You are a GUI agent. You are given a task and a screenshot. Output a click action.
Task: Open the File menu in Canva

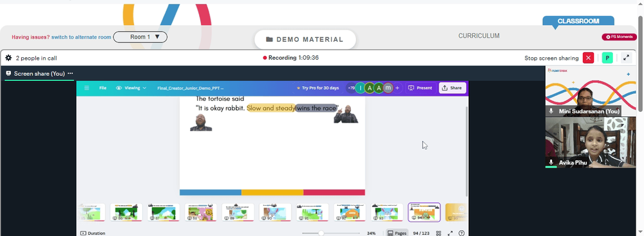[x=102, y=88]
